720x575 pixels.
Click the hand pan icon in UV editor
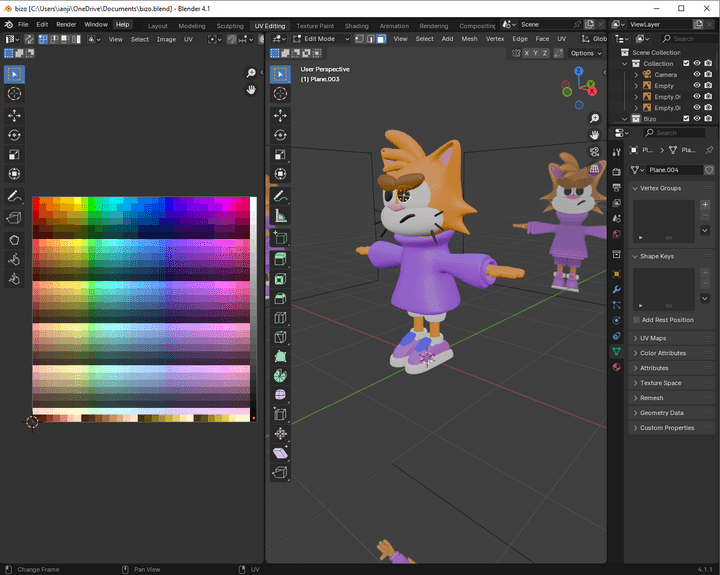(252, 90)
